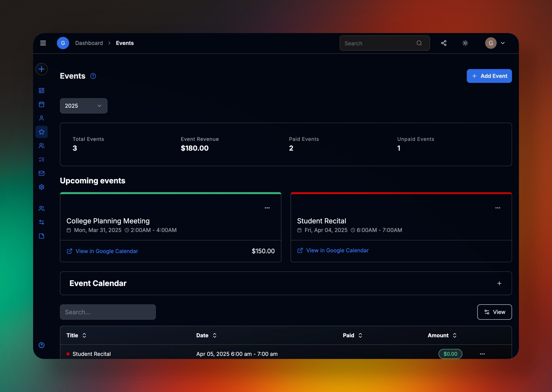552x392 pixels.
Task: Open the users icon below settings gear
Action: (x=42, y=208)
